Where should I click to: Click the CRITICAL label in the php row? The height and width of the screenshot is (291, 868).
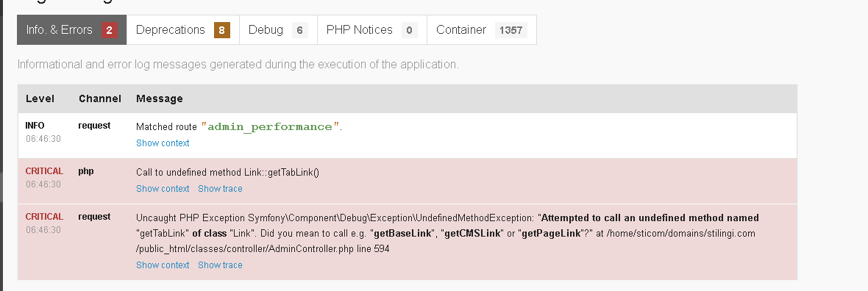44,171
